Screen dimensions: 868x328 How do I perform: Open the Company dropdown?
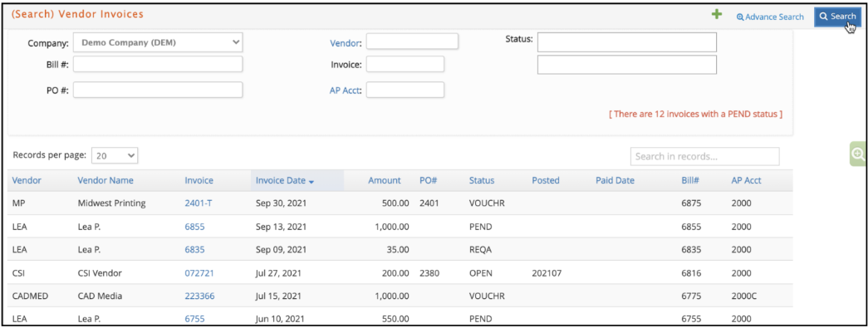158,42
